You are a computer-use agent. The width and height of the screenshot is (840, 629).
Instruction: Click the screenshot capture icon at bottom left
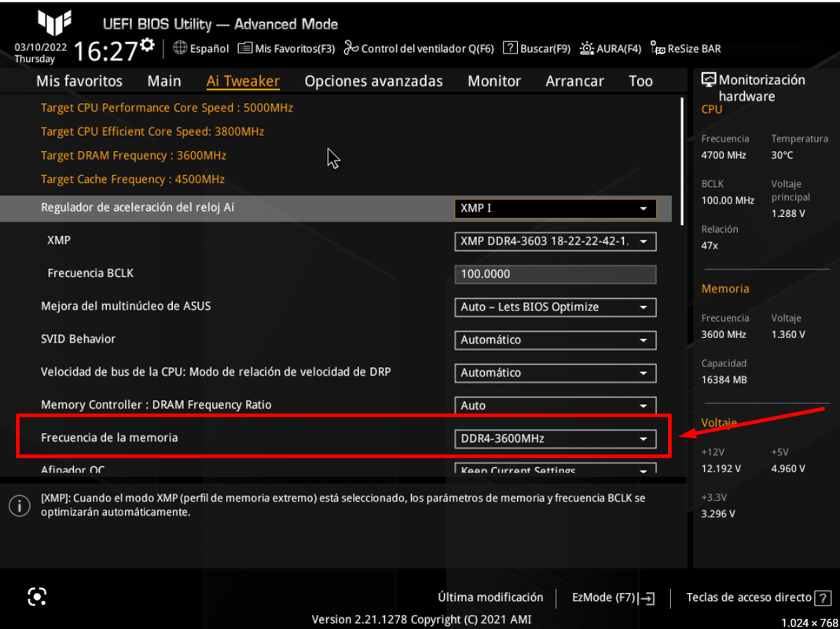pyautogui.click(x=37, y=596)
